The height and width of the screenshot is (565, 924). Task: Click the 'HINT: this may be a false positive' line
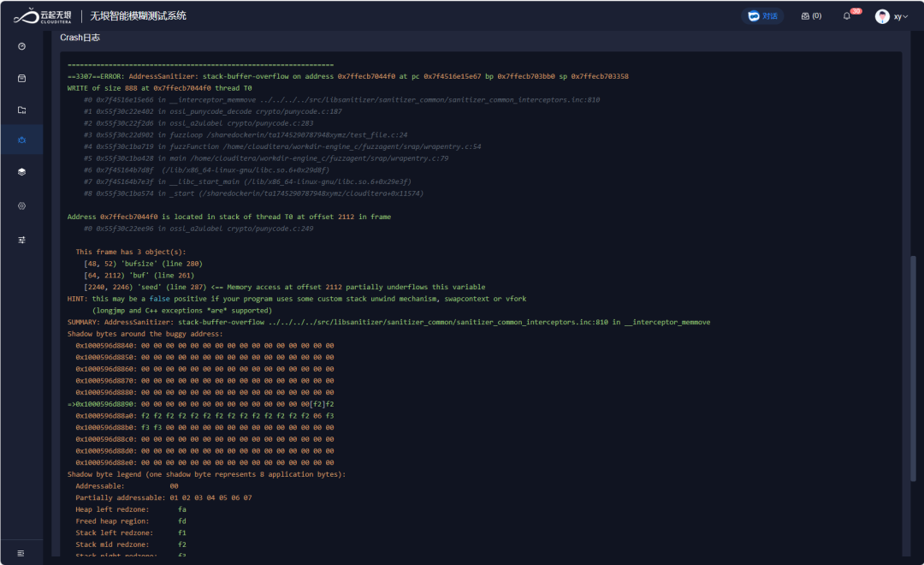[x=297, y=299]
